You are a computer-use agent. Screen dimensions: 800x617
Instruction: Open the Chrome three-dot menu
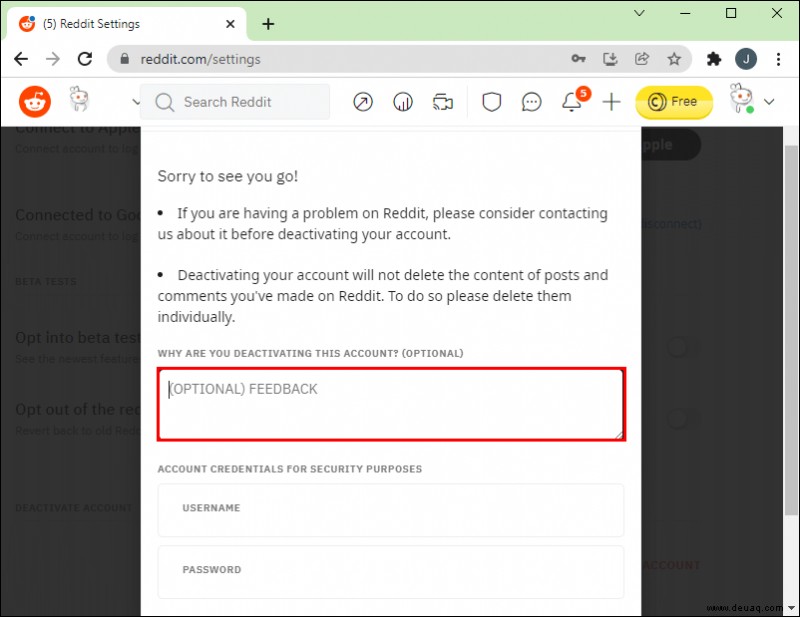(x=778, y=59)
